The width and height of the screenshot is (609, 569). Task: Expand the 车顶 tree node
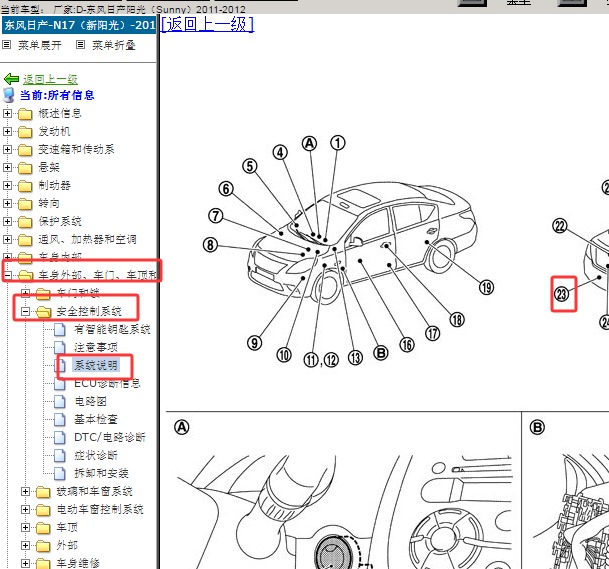pos(25,527)
